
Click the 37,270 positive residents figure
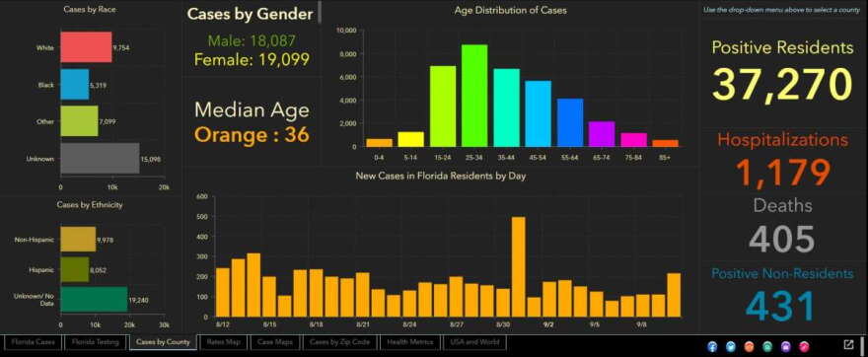(x=782, y=84)
